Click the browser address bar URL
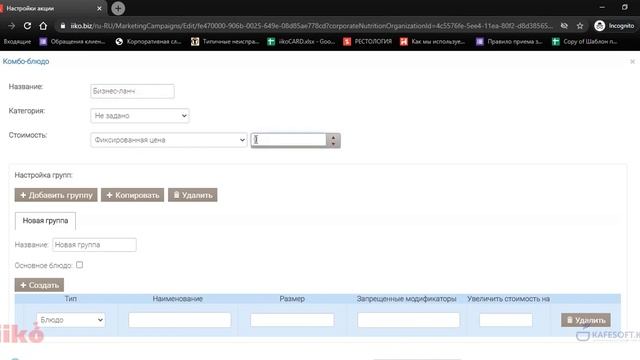The width and height of the screenshot is (640, 360). pos(311,26)
